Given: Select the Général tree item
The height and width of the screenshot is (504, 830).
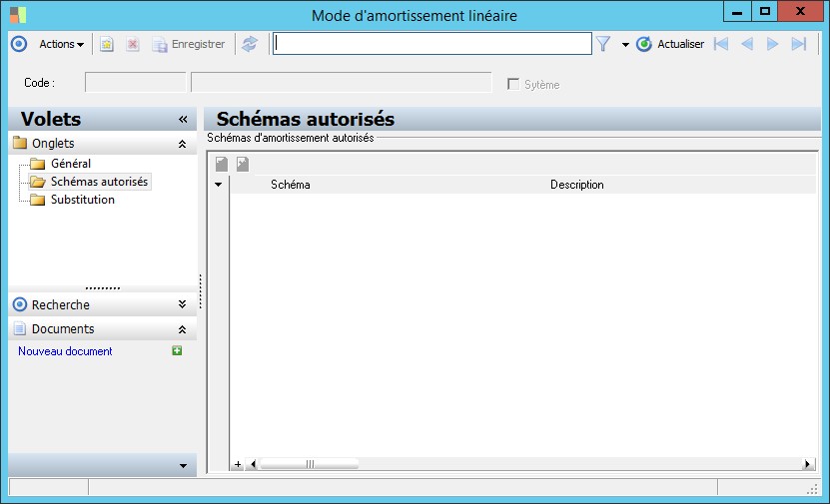Looking at the screenshot, I should tap(70, 164).
